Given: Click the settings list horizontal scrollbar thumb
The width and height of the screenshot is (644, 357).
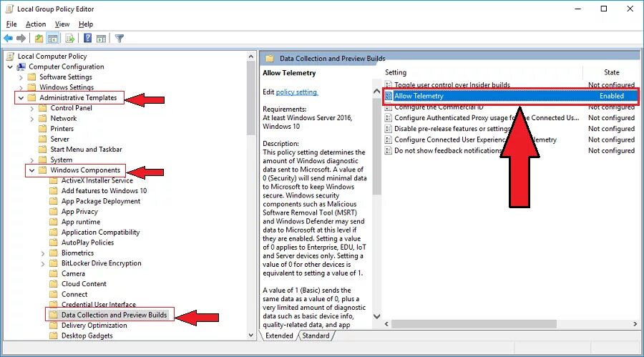Looking at the screenshot, I should [474, 324].
